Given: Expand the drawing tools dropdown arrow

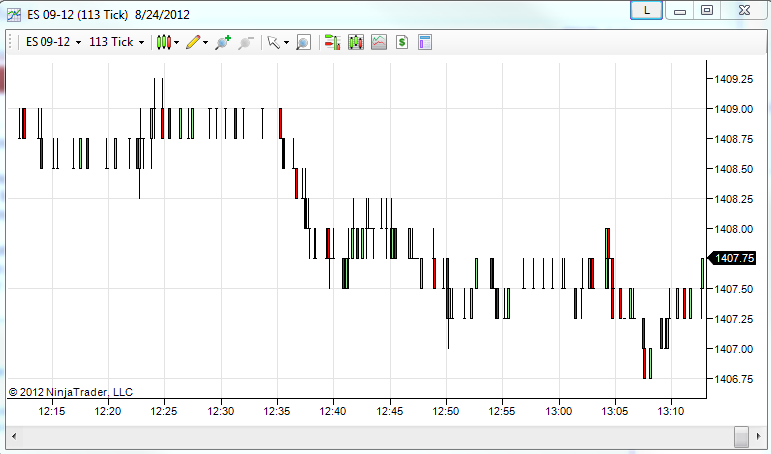Looking at the screenshot, I should pos(206,43).
